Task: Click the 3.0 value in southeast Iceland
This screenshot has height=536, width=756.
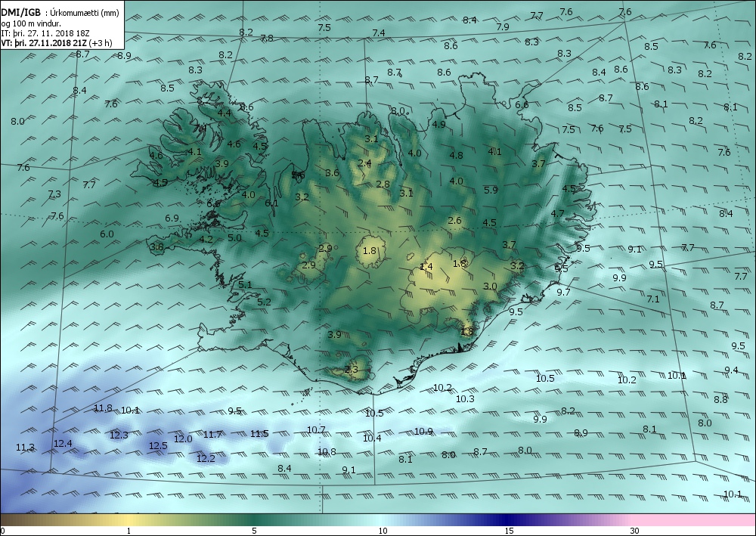Action: click(x=490, y=287)
